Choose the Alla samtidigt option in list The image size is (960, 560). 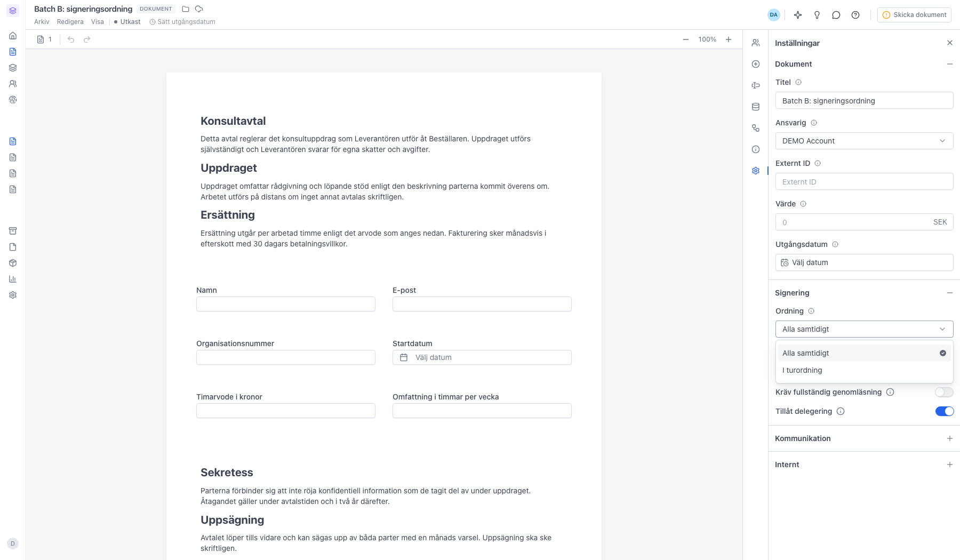(x=864, y=353)
